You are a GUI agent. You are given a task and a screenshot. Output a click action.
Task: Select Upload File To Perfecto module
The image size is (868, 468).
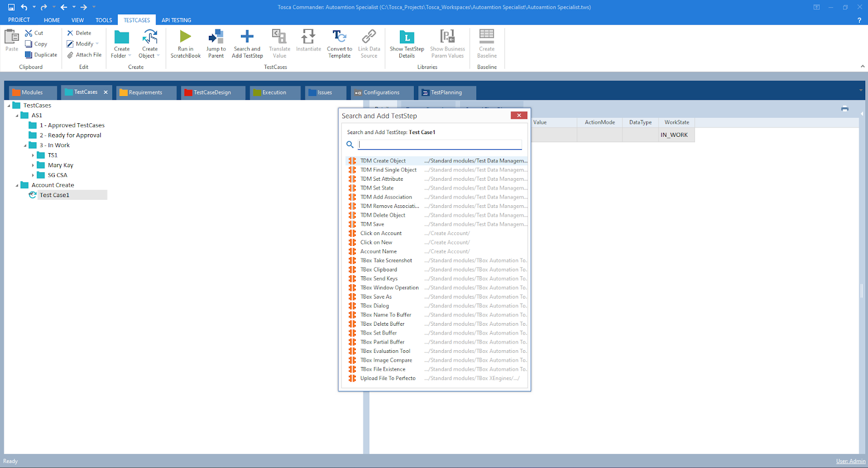(436, 378)
